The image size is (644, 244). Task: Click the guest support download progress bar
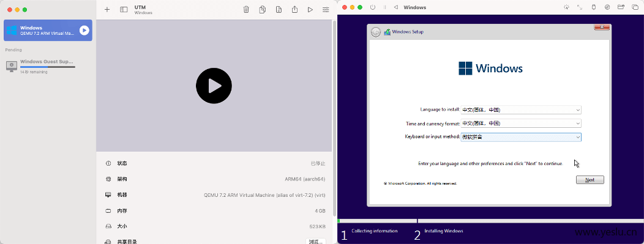(x=48, y=67)
